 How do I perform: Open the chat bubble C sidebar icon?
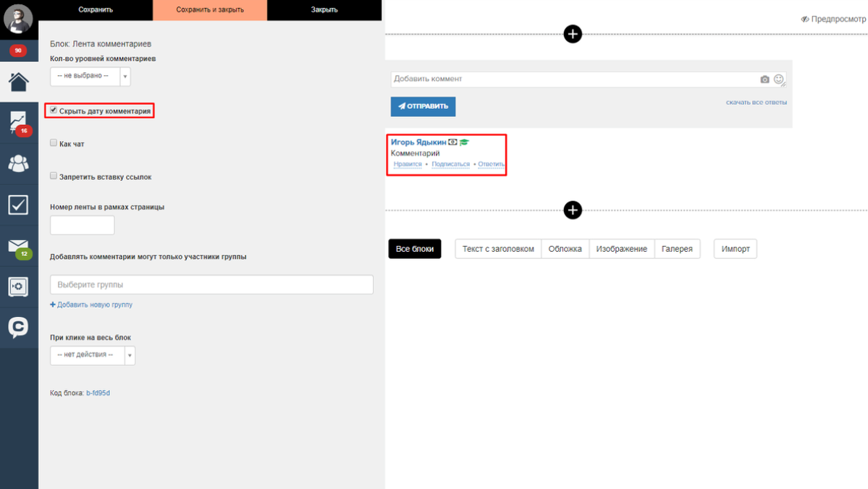[x=18, y=328]
